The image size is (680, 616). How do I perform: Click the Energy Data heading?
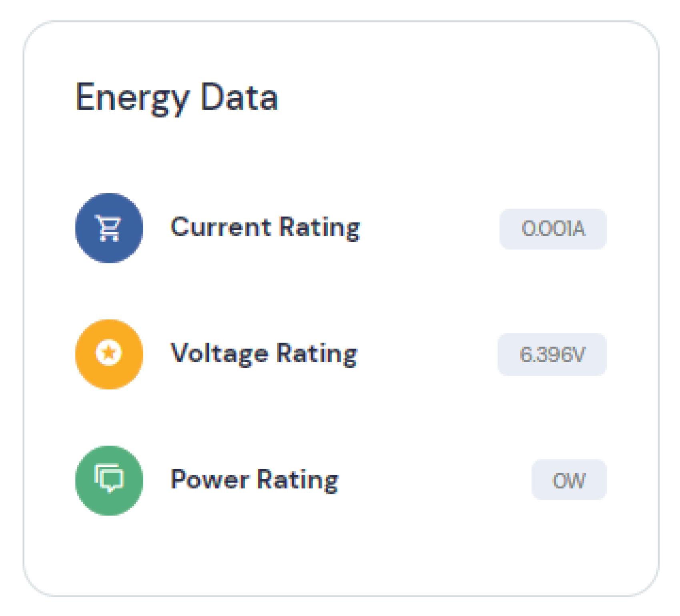[177, 97]
